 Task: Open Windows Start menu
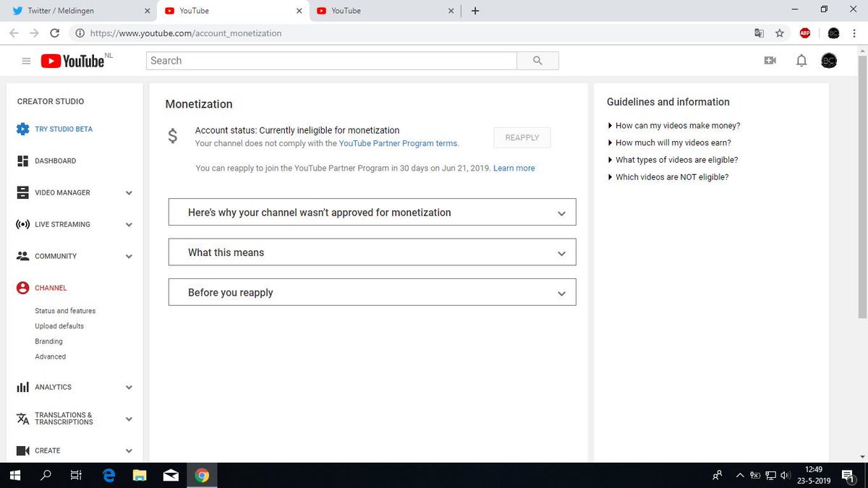pyautogui.click(x=15, y=476)
